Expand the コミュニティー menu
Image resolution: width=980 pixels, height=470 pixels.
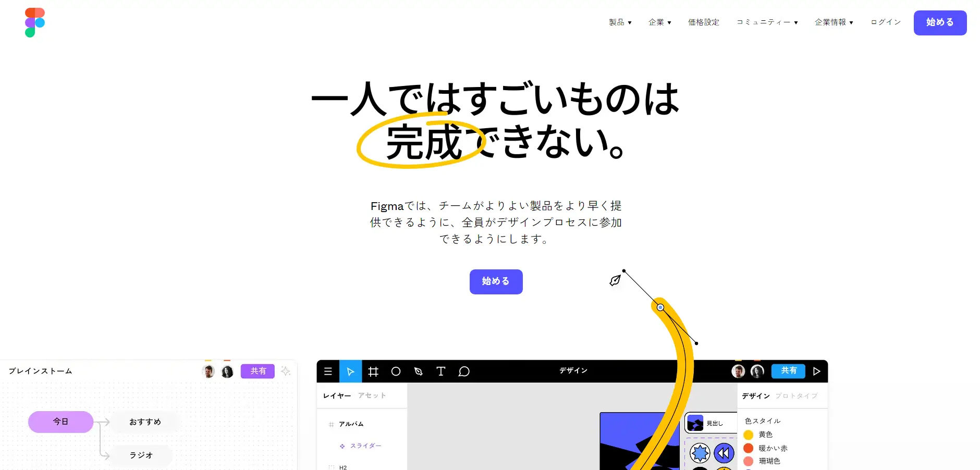[x=767, y=22]
